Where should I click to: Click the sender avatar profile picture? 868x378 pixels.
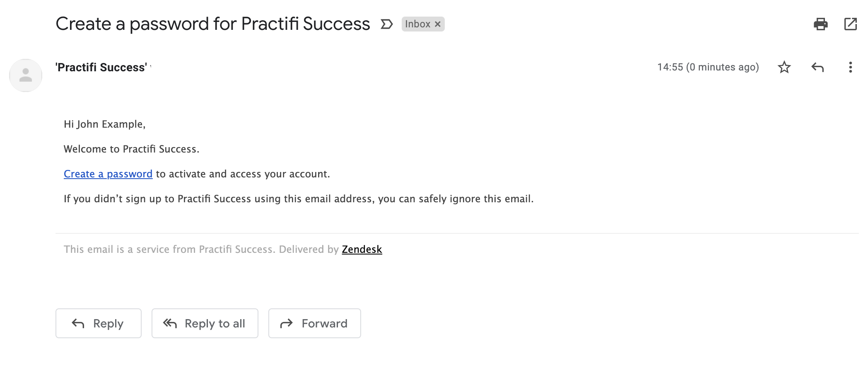26,75
